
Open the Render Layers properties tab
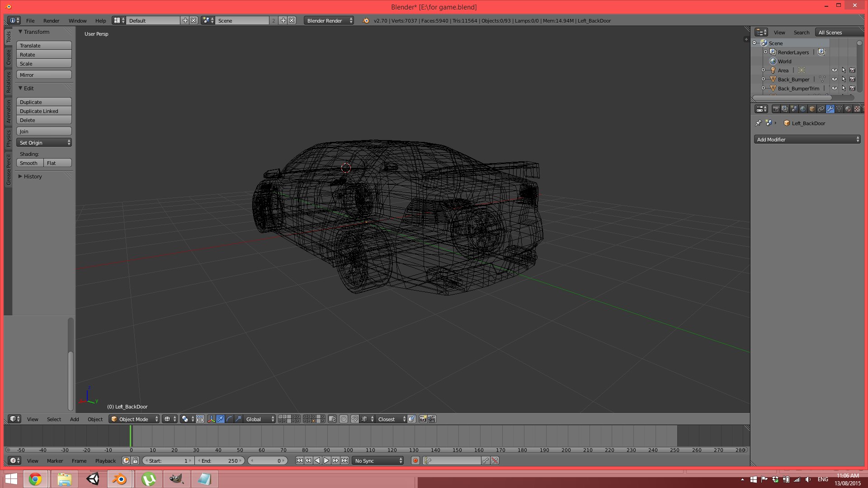785,109
